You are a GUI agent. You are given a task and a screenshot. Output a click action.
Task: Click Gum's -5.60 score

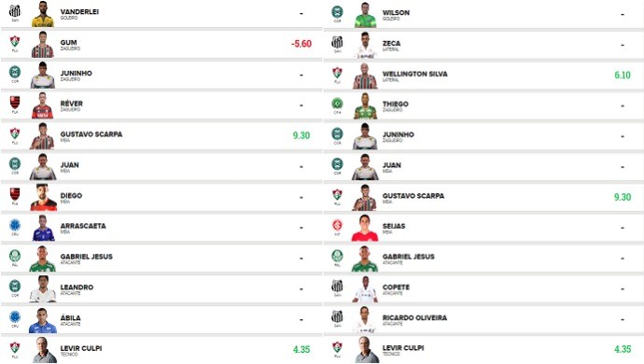point(301,44)
